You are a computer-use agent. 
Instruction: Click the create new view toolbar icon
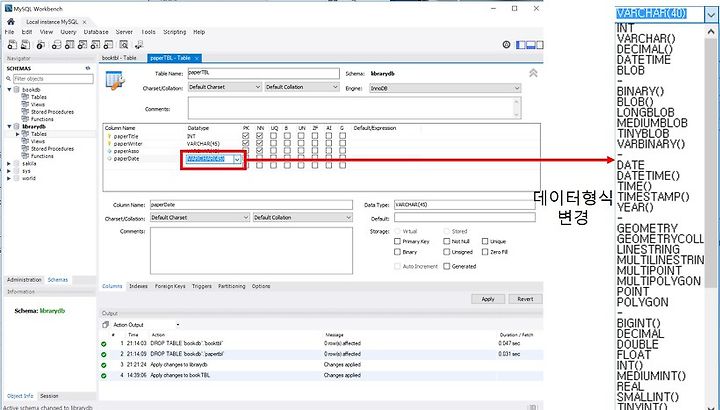pos(83,45)
